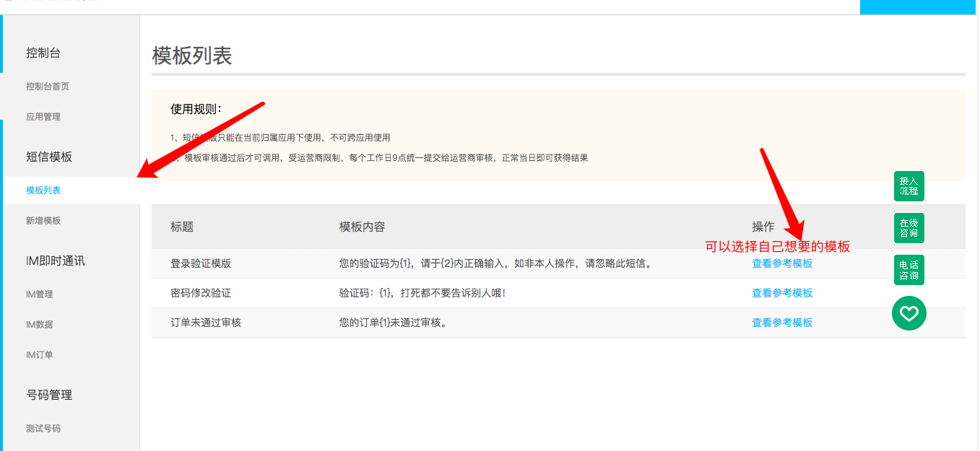The height and width of the screenshot is (451, 980).
Task: View reference template for 密码修改验证
Action: coord(782,293)
